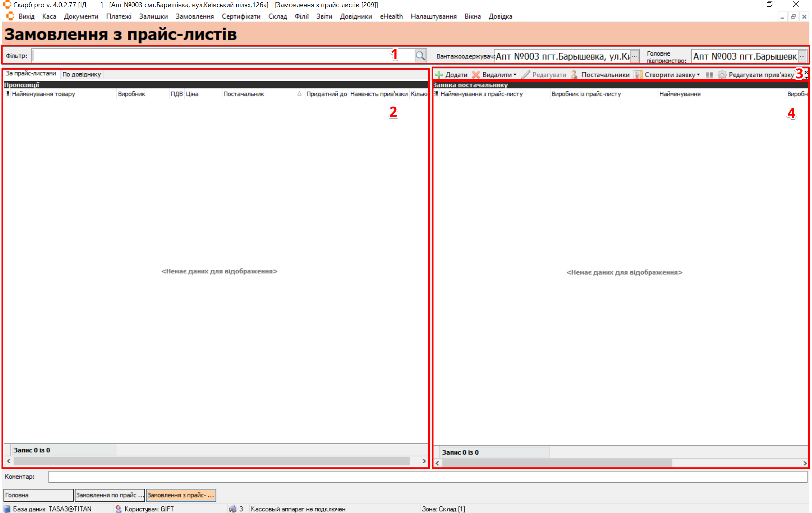Click column chooser icon in Заявка постачальнику grid

click(436, 94)
